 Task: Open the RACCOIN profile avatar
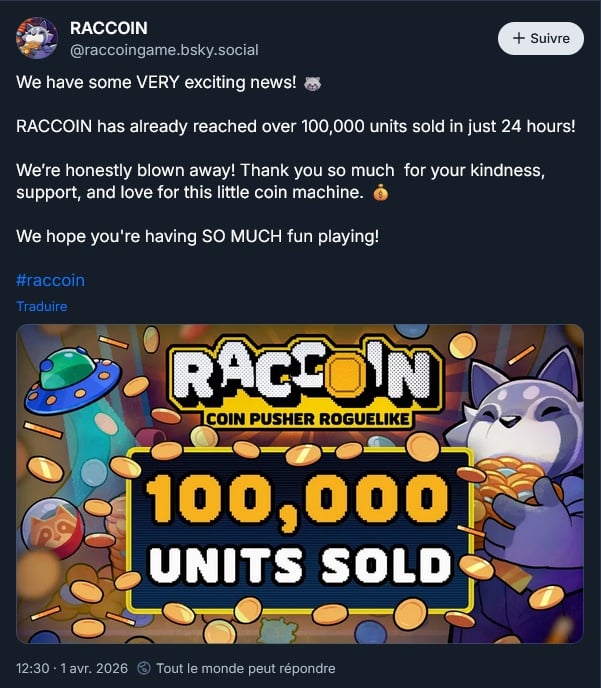(x=37, y=38)
